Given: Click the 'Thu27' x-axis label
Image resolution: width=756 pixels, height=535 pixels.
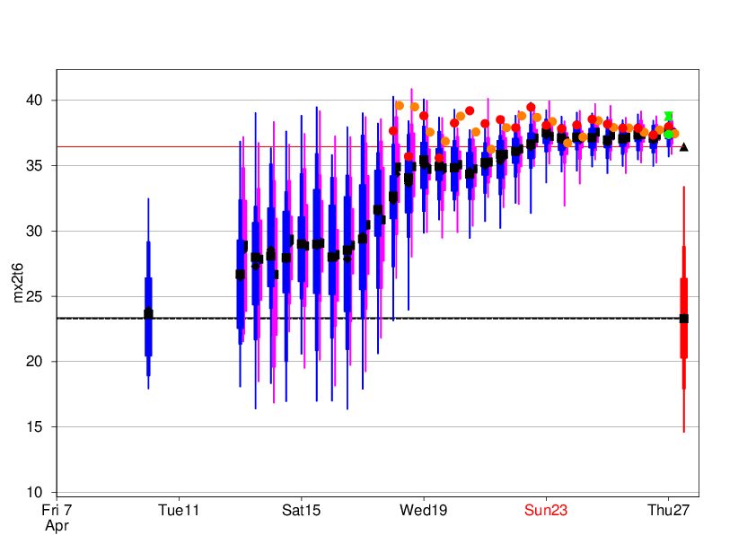Looking at the screenshot, I should (x=668, y=510).
